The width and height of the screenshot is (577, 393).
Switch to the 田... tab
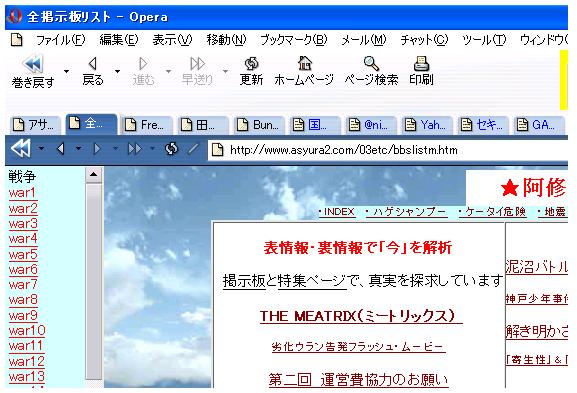click(203, 125)
